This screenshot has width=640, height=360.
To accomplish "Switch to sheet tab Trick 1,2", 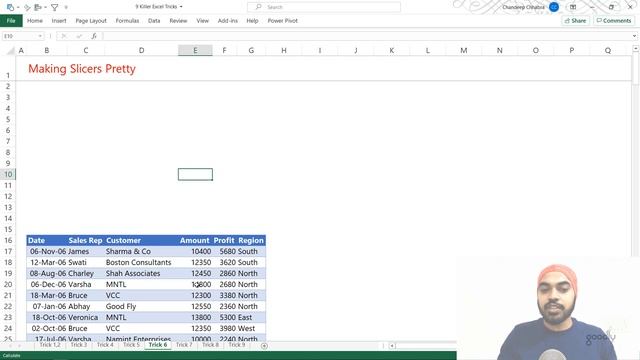I will [50, 345].
